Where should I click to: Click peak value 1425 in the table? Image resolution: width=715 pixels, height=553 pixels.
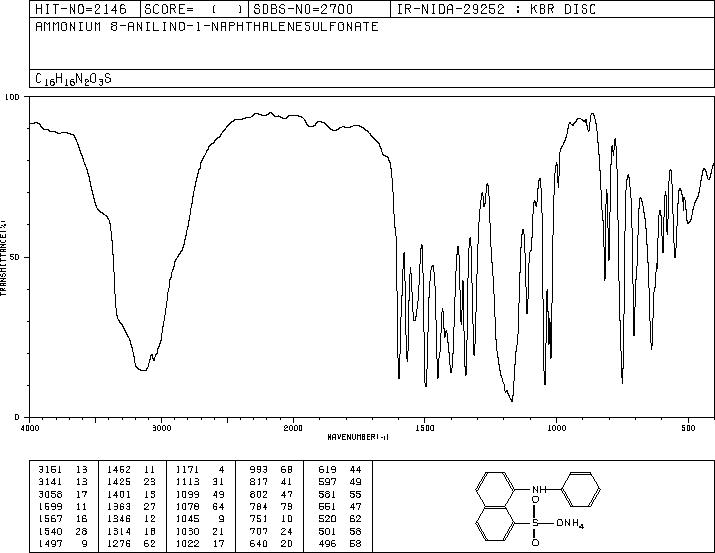pyautogui.click(x=119, y=481)
